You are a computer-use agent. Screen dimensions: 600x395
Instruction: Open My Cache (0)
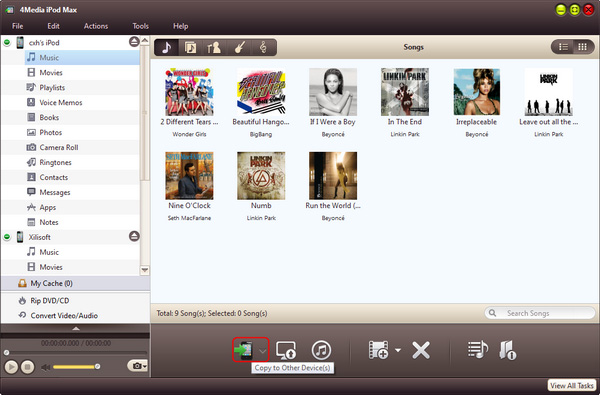coord(75,283)
